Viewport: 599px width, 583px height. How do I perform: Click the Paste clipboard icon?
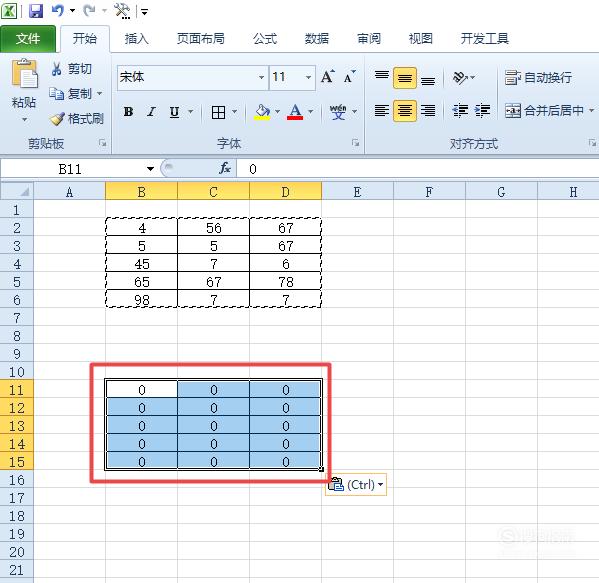24,73
